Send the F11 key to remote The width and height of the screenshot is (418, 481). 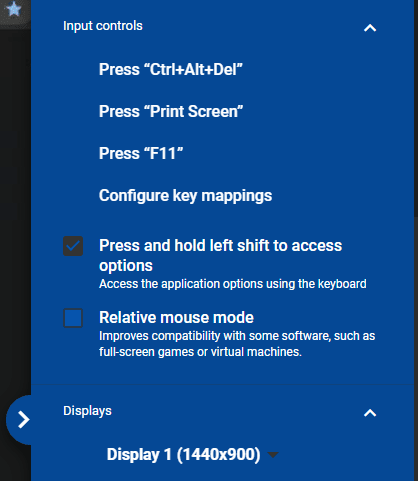pyautogui.click(x=141, y=153)
